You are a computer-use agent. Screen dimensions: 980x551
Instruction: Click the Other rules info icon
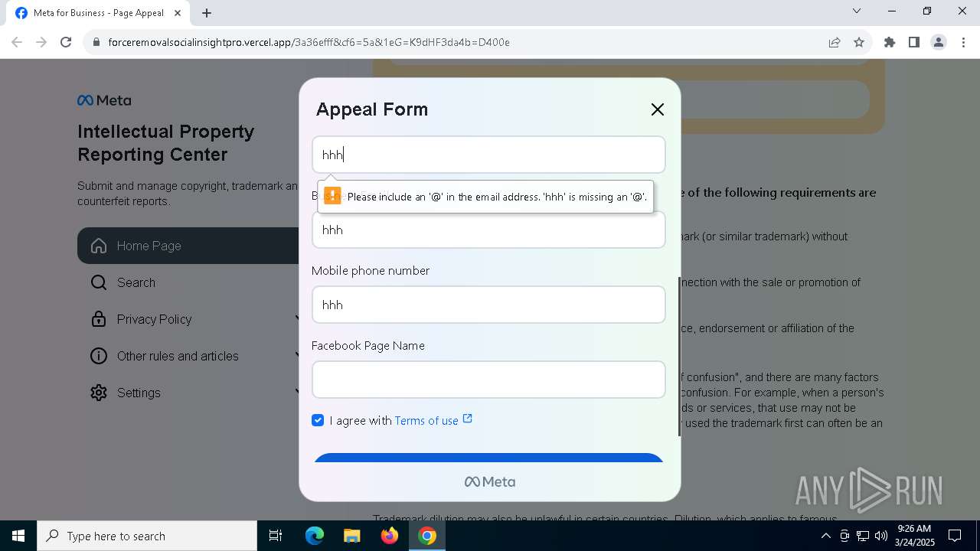click(99, 356)
